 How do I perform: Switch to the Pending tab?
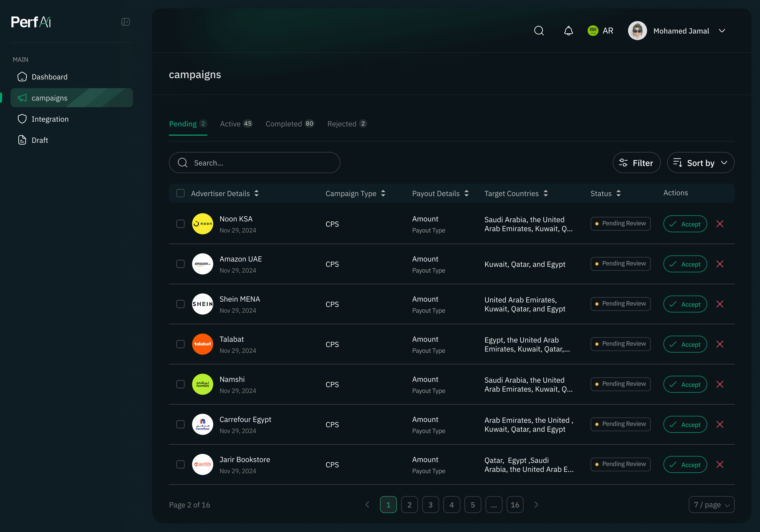click(x=188, y=124)
